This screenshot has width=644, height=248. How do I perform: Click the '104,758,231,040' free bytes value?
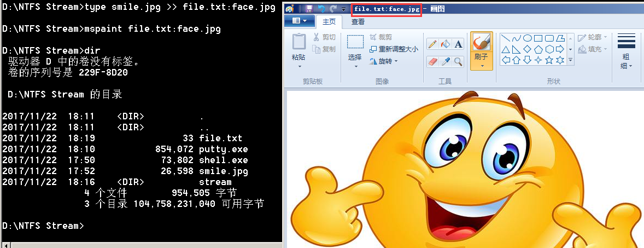[x=174, y=204]
